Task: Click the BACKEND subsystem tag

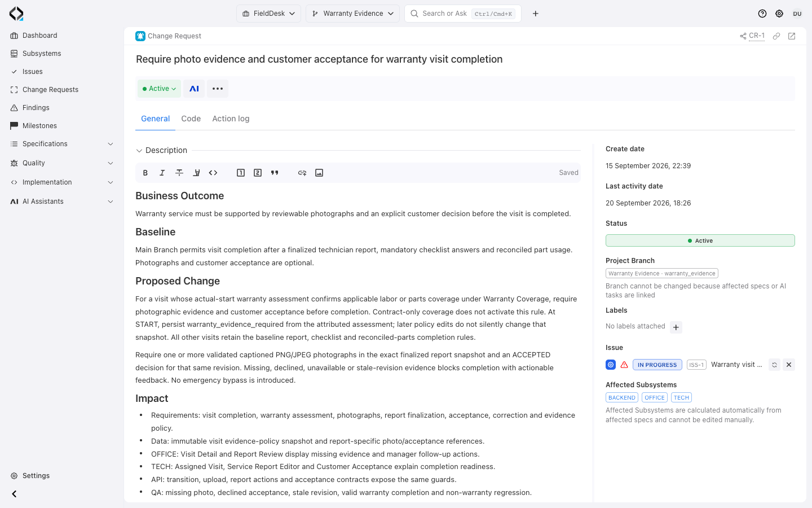Action: point(622,398)
